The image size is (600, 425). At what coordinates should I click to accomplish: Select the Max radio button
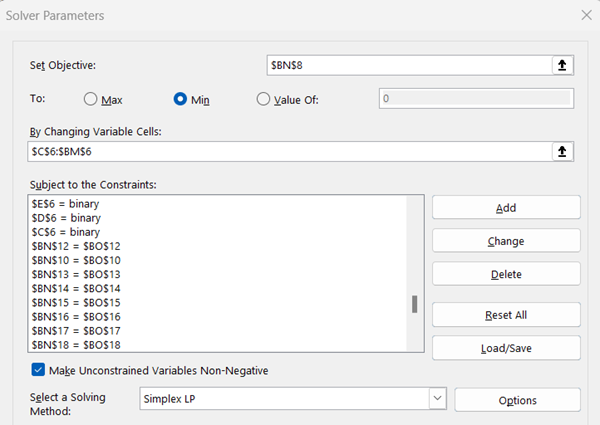91,99
